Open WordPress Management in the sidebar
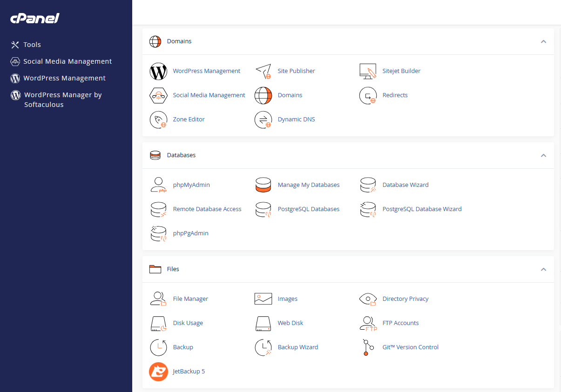The image size is (561, 392). tap(58, 78)
